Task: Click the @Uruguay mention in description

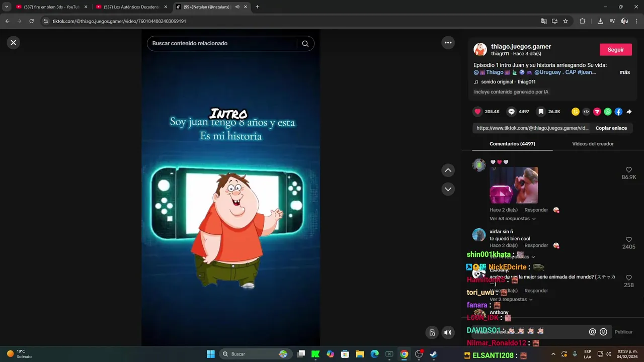Action: pos(547,72)
